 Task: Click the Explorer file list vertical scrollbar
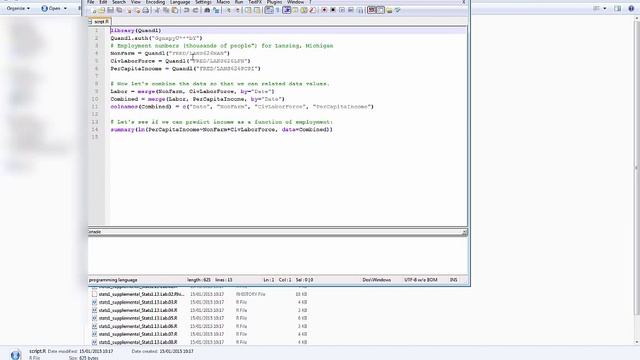[637, 180]
